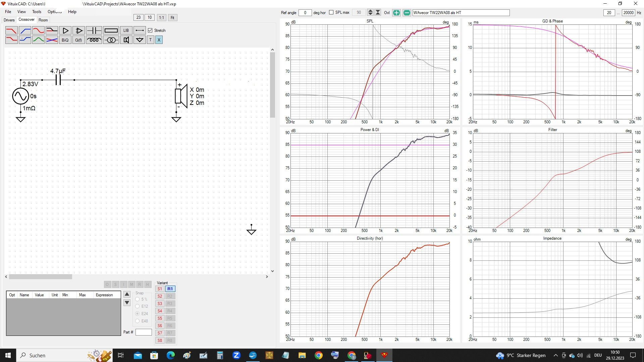The width and height of the screenshot is (644, 362).
Task: Add a wire connection tool
Action: click(140, 31)
